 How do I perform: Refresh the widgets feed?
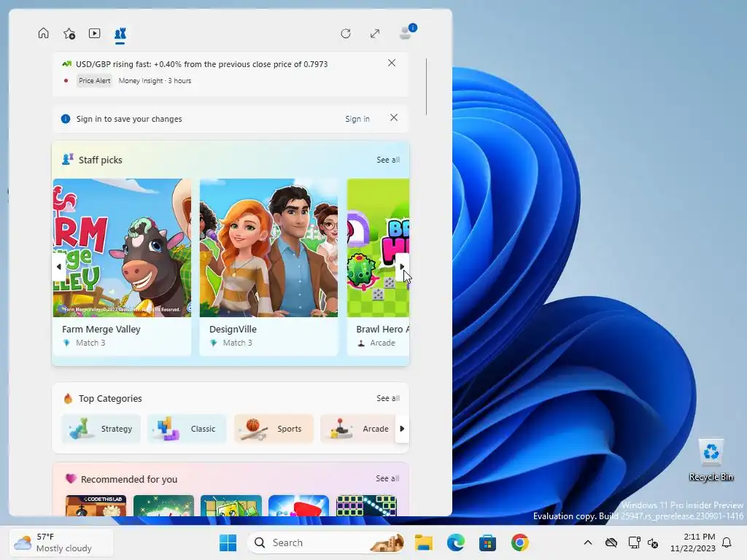pyautogui.click(x=346, y=34)
